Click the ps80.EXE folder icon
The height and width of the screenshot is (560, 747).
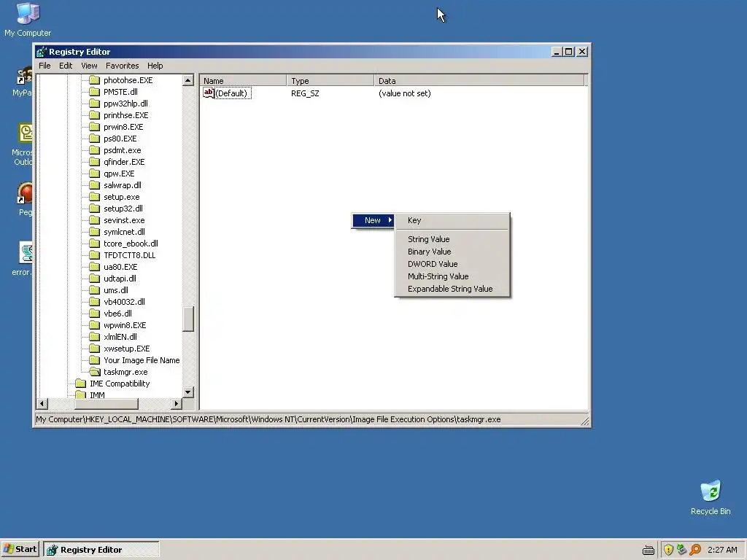95,139
